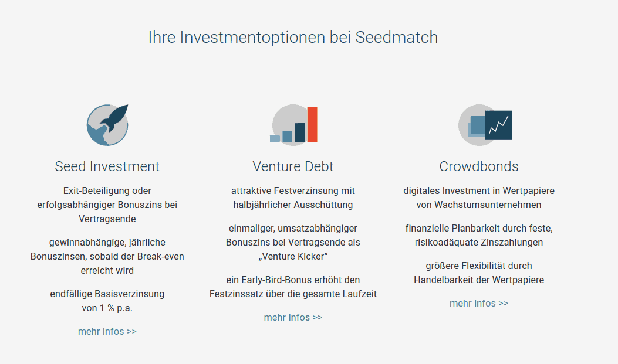Click the "Venture Kicker" bonus paragraph
Image resolution: width=618 pixels, height=364 pixels.
tap(293, 243)
